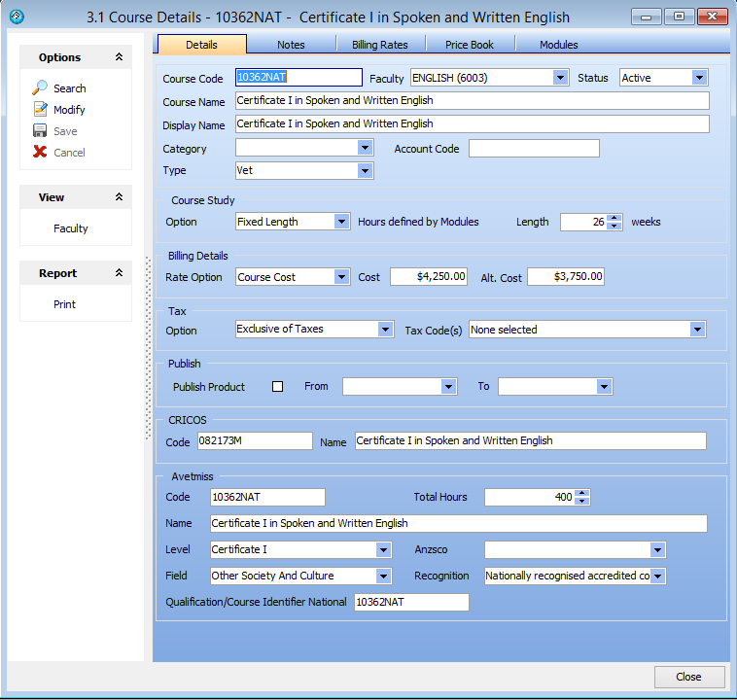Click the Search magnifier icon
This screenshot has height=700, width=737.
coord(40,88)
